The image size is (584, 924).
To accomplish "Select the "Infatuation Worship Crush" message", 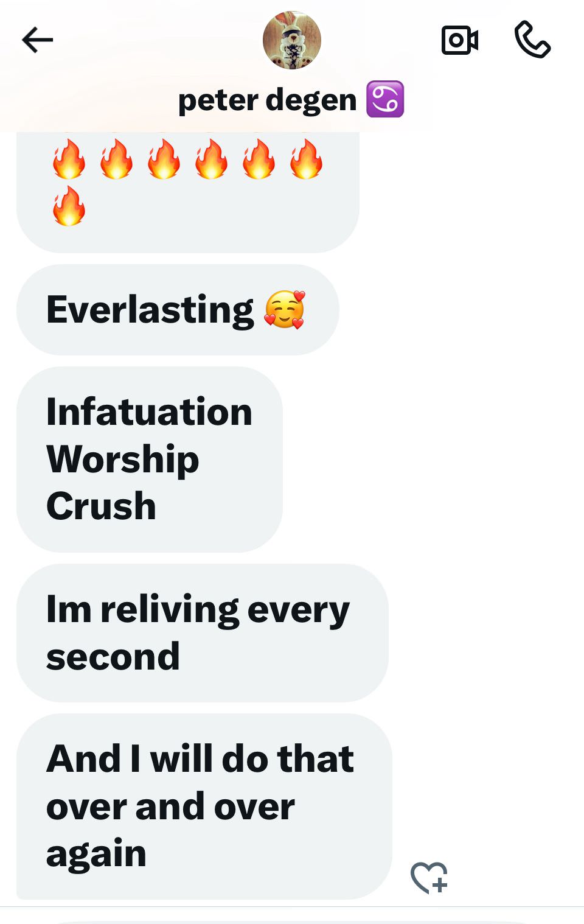I will (150, 460).
